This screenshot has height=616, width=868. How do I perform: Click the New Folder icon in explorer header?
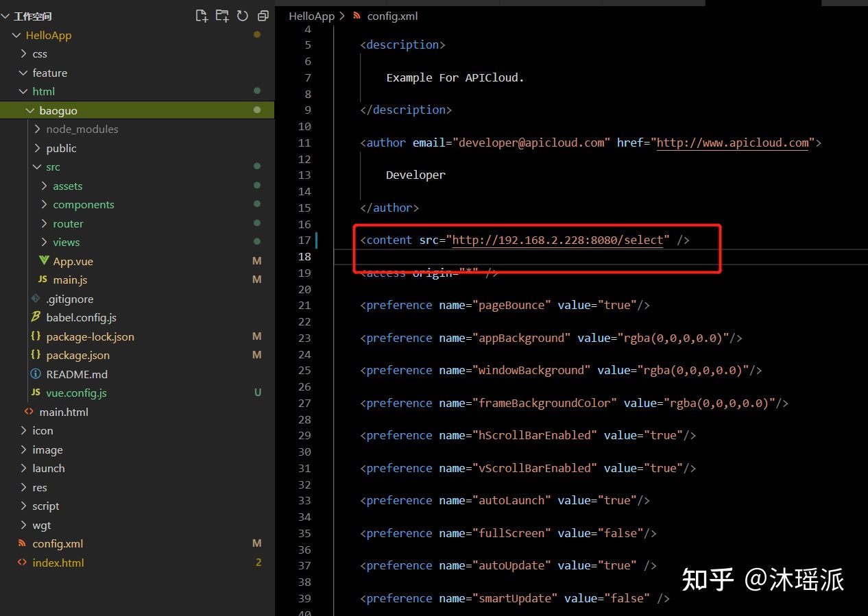222,16
